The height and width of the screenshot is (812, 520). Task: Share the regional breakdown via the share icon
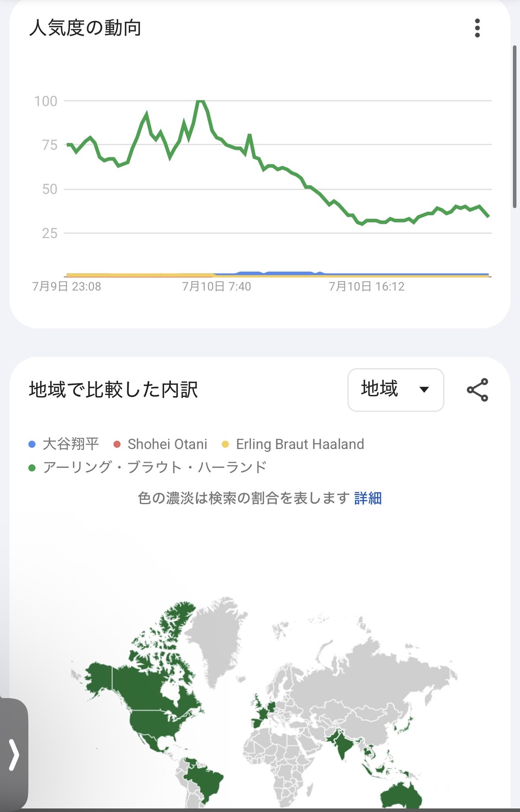478,390
